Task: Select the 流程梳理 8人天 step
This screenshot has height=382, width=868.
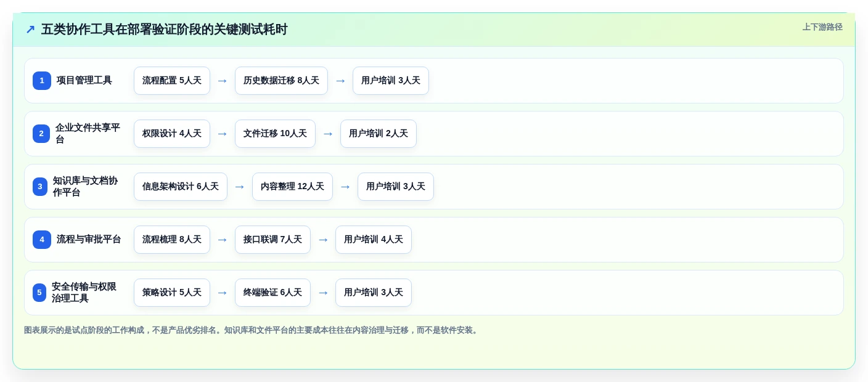Action: (172, 240)
